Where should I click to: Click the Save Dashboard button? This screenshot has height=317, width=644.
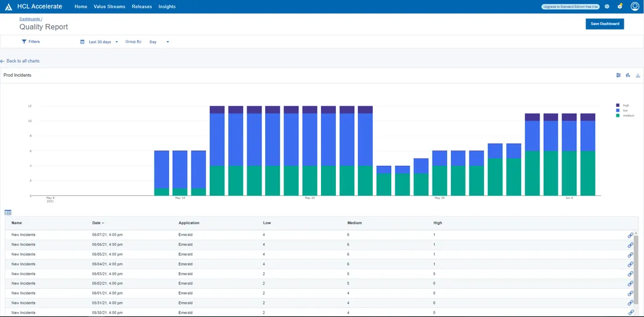[x=605, y=24]
